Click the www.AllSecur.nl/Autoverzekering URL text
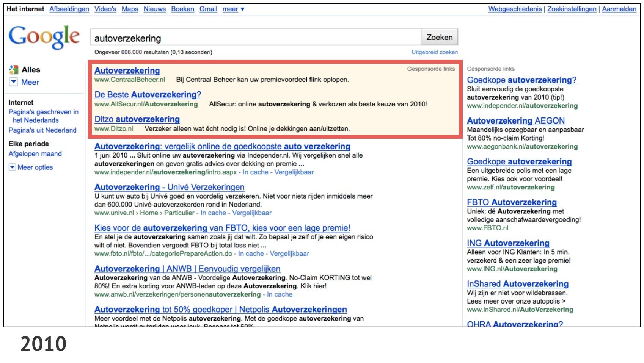Screen dimensions: 644x363 (146, 104)
